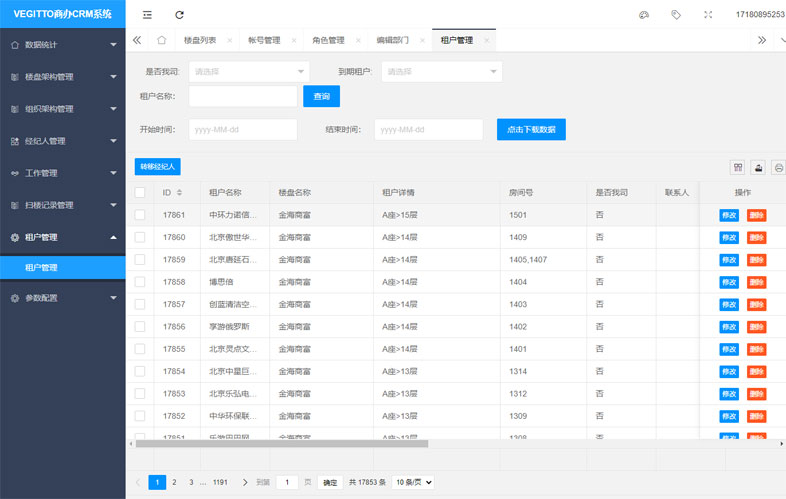This screenshot has height=499, width=786.
Task: Check the row with ID 17859
Action: [x=140, y=259]
